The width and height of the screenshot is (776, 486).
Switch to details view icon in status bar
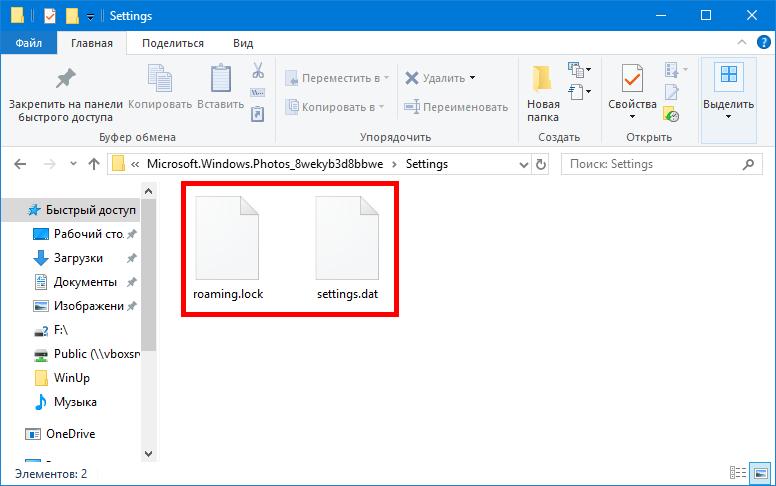coord(738,473)
